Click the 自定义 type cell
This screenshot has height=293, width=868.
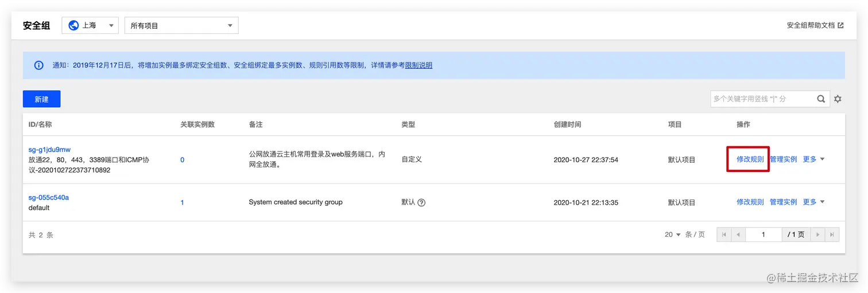pyautogui.click(x=412, y=159)
